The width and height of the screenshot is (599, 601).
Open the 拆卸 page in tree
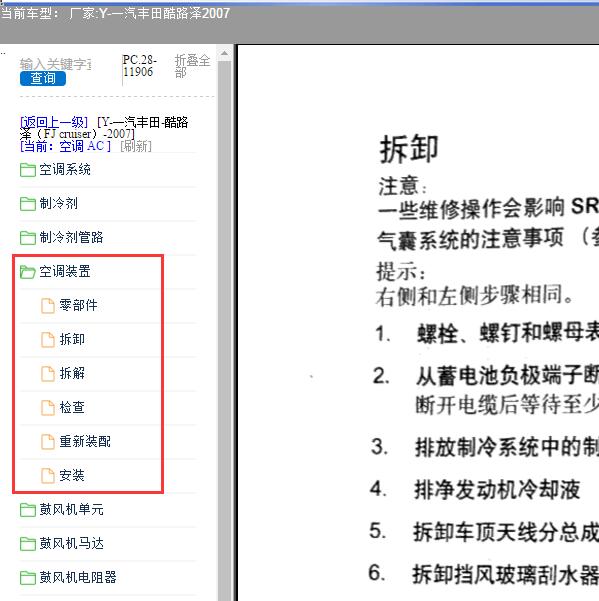tap(72, 340)
